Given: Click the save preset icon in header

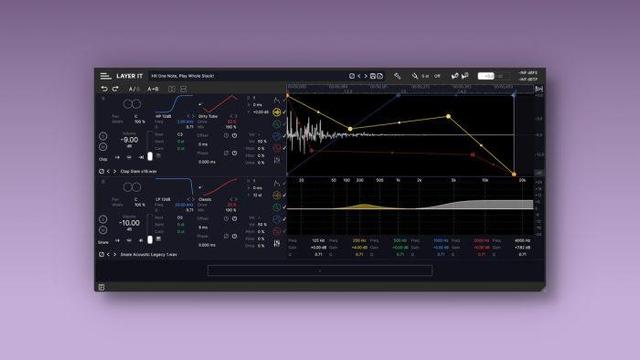Looking at the screenshot, I should point(373,76).
